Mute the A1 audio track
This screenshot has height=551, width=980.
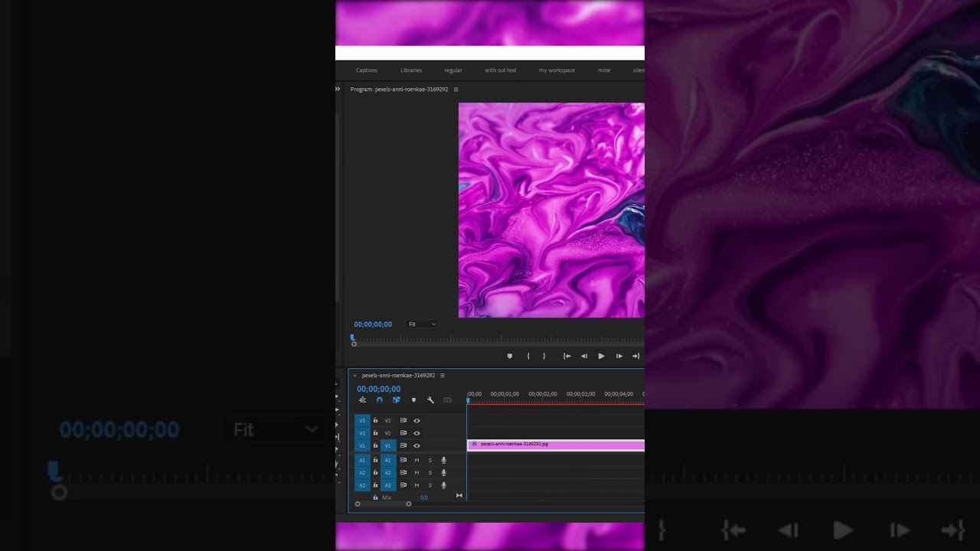pos(416,460)
